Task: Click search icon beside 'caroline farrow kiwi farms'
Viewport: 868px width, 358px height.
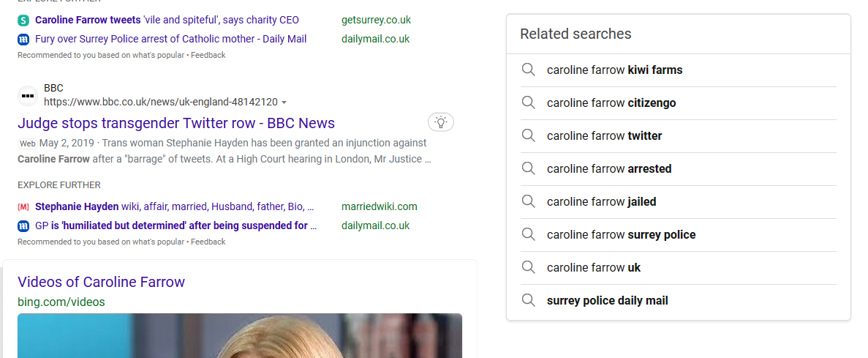Action: [529, 70]
